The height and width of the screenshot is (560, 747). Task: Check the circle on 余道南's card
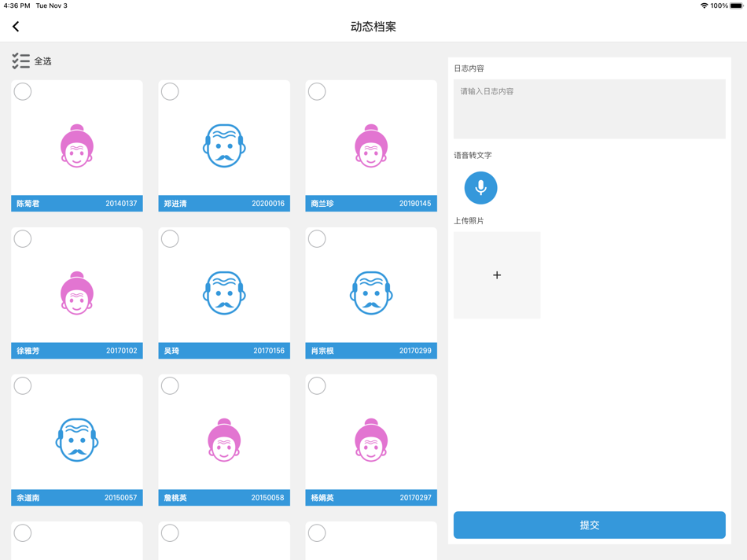(x=22, y=385)
